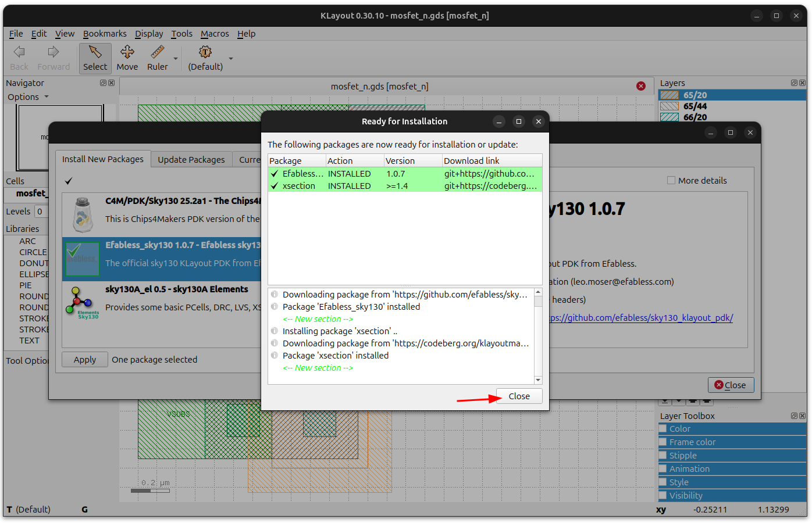Float the Layer Toolbox panel
The image size is (812, 523).
pos(794,416)
